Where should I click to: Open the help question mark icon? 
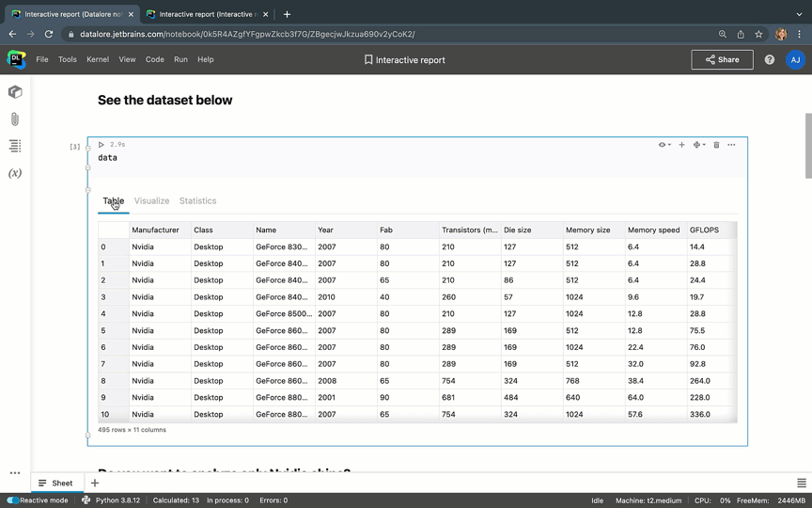click(x=770, y=59)
